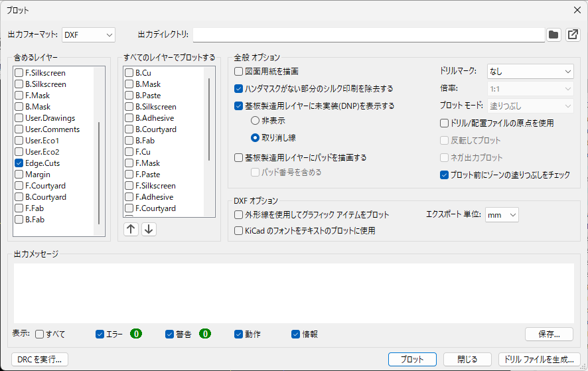Click the included layers list scrollbar
The image size is (588, 371).
[x=99, y=173]
